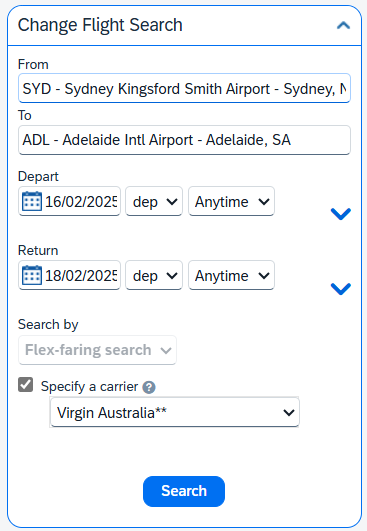This screenshot has height=531, width=367.
Task: Click the From airport field showing SYD
Action: 184,88
